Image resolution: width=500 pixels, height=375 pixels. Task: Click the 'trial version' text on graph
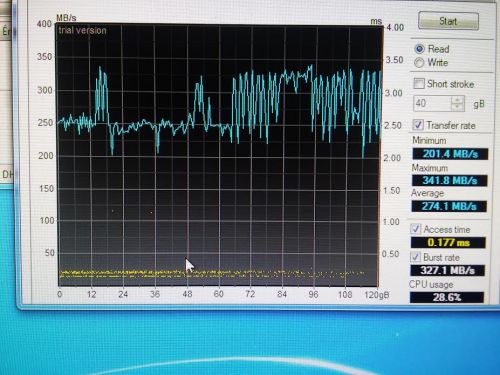(x=82, y=31)
